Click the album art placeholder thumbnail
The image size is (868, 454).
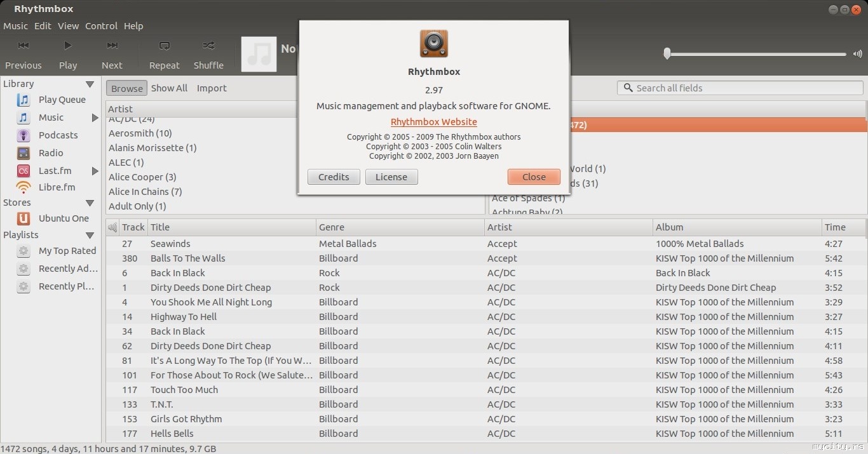259,54
